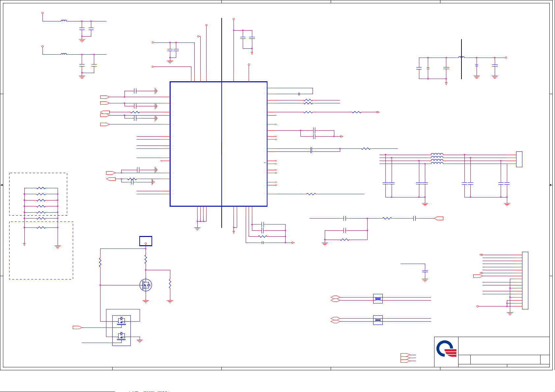This screenshot has width=555, height=392.
Task: Select the small blue rectangle above the MOSFET
Action: 146,241
